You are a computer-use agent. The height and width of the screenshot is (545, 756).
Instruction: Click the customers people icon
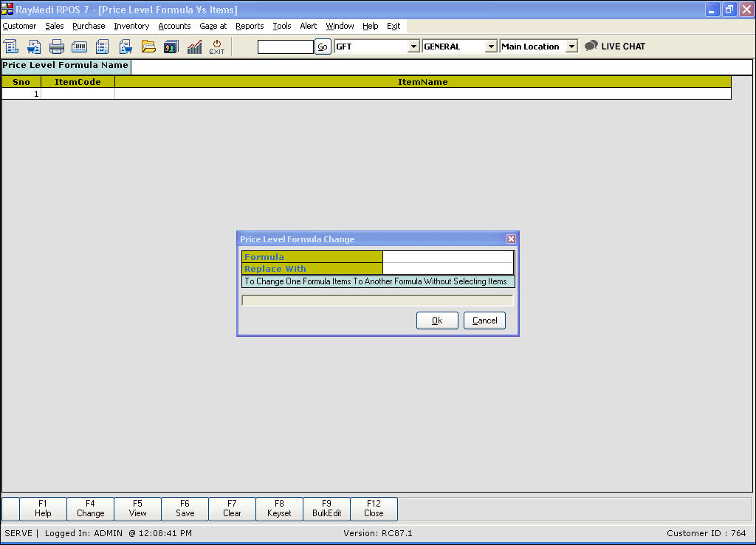click(x=171, y=47)
